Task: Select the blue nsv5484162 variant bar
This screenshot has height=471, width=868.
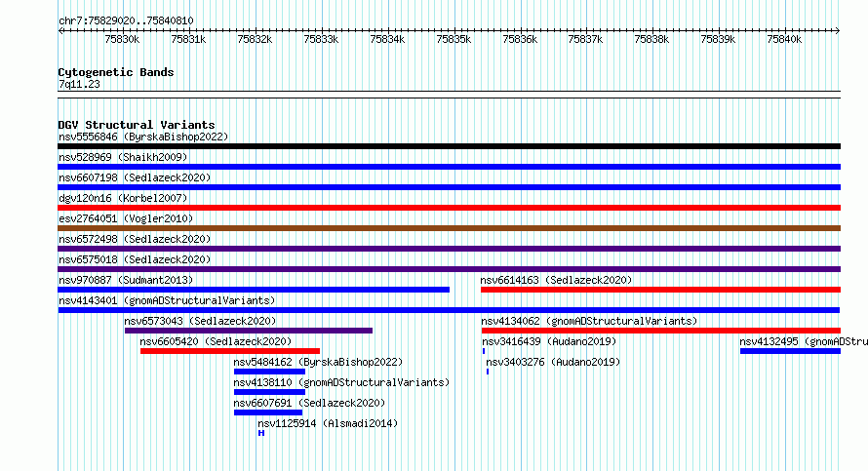Action: (x=269, y=372)
